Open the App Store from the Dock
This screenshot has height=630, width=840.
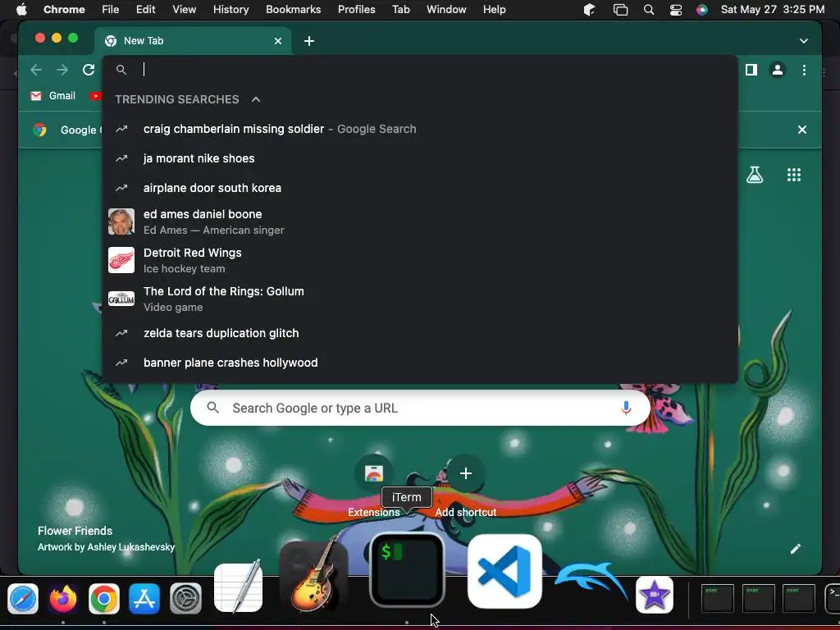tap(144, 598)
